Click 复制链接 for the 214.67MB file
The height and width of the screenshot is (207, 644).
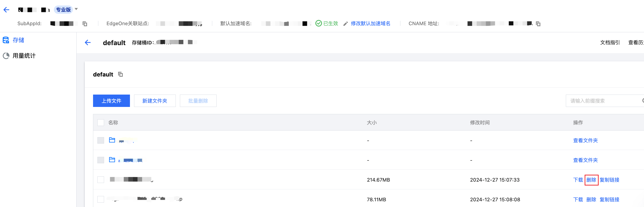click(609, 180)
